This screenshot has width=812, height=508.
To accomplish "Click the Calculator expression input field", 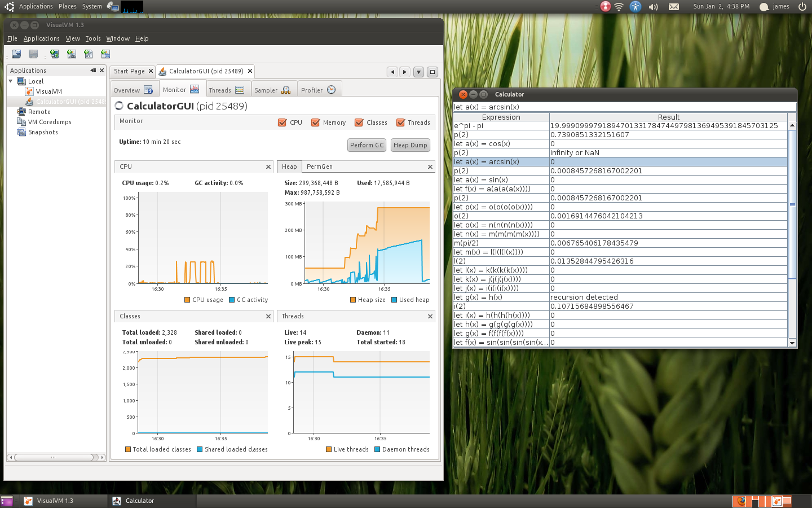I will (x=625, y=107).
